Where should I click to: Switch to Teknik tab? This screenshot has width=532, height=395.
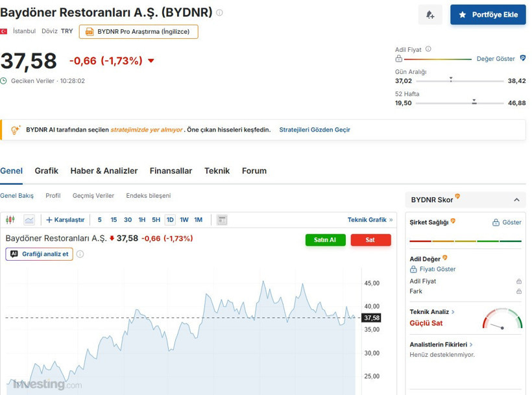click(217, 171)
